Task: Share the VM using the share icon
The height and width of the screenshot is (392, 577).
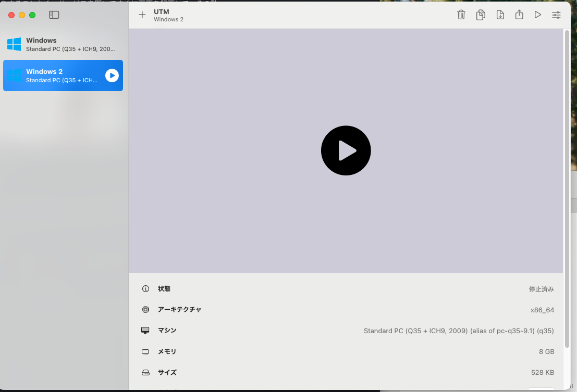Action: point(519,15)
